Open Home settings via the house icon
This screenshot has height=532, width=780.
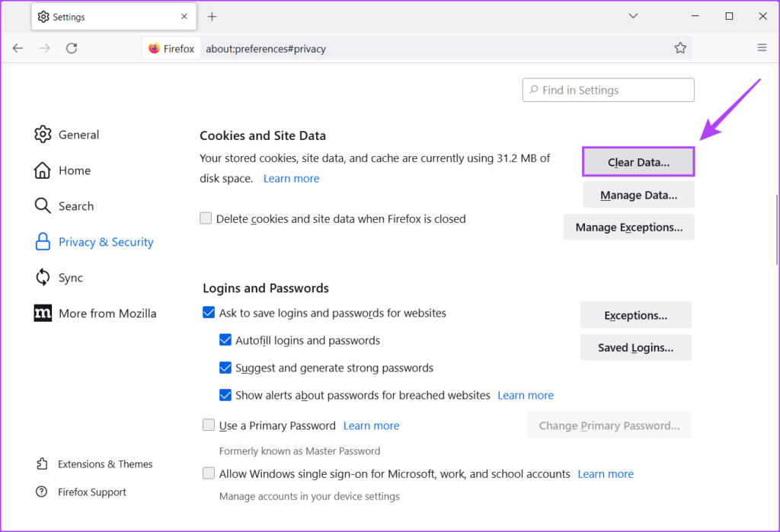click(x=43, y=170)
